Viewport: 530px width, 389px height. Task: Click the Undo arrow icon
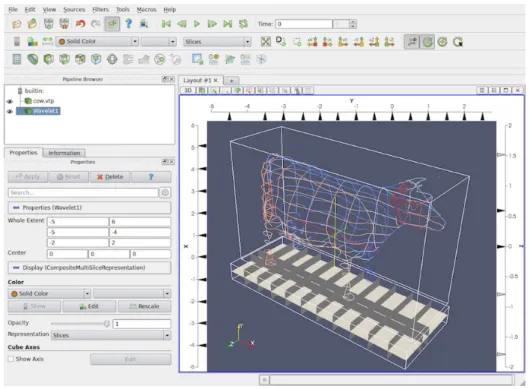click(x=80, y=24)
